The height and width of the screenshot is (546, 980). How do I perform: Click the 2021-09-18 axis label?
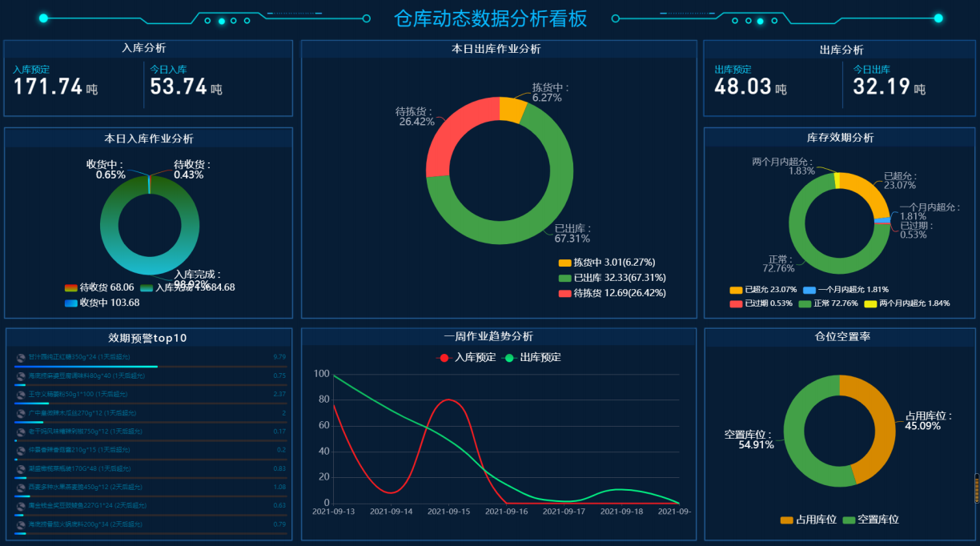coord(621,511)
